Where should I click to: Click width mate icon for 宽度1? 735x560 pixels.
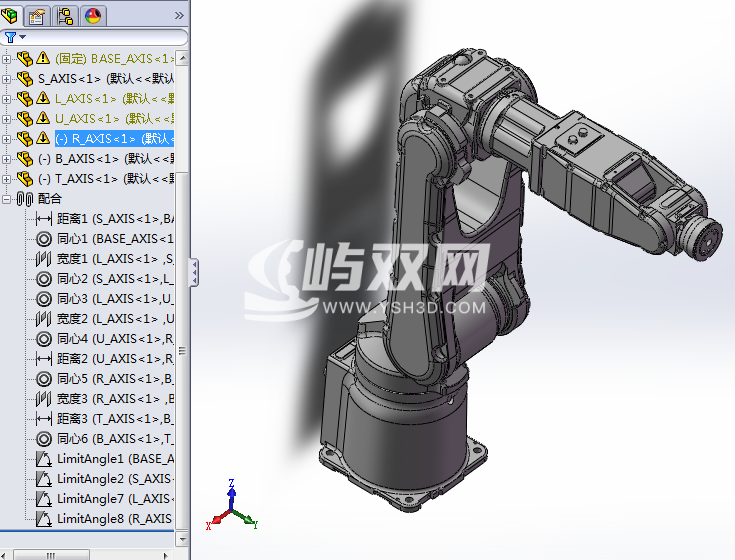[44, 259]
